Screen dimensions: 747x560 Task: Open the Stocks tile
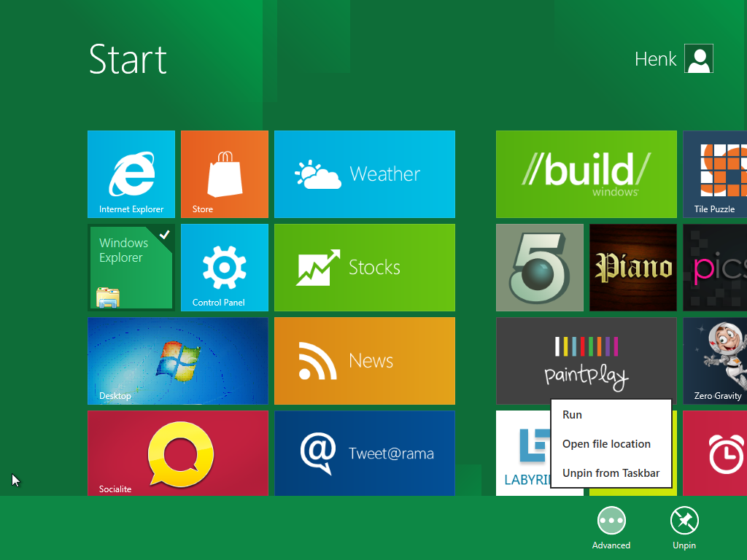[x=365, y=267]
